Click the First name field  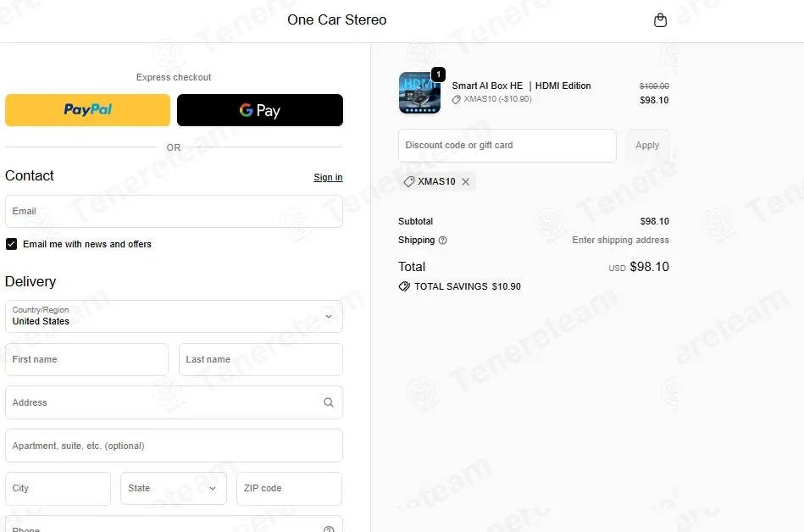click(86, 360)
